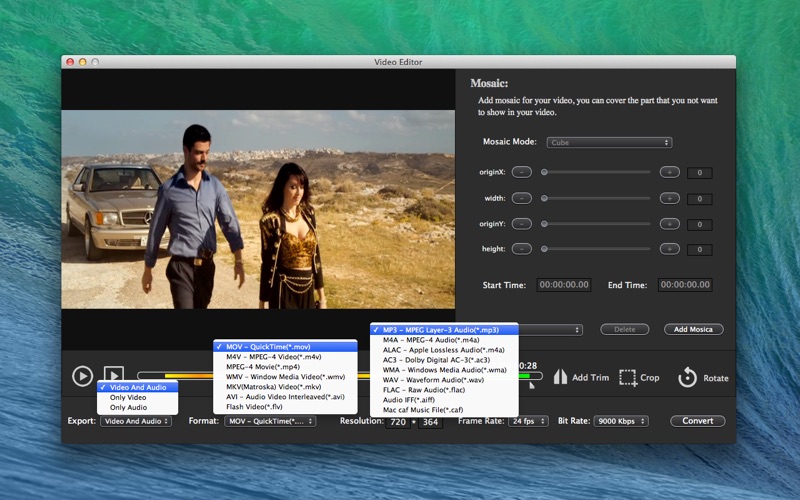Click the width slider handle
This screenshot has width=800, height=500.
tap(544, 198)
